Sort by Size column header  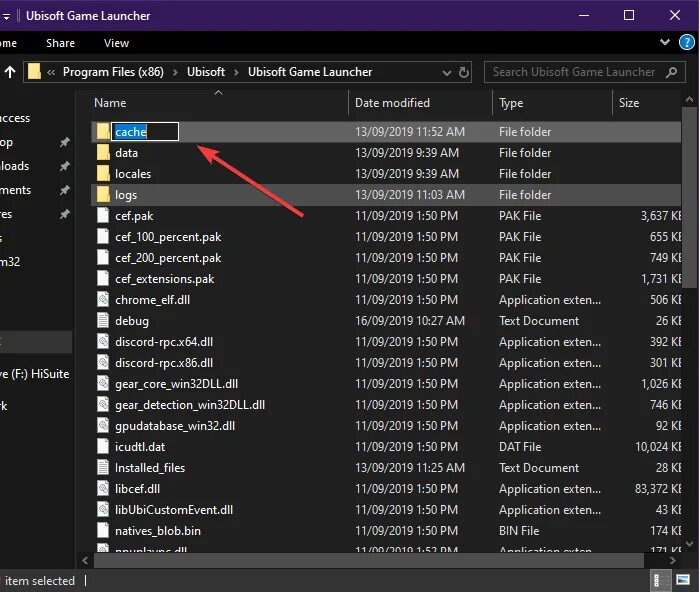[629, 103]
